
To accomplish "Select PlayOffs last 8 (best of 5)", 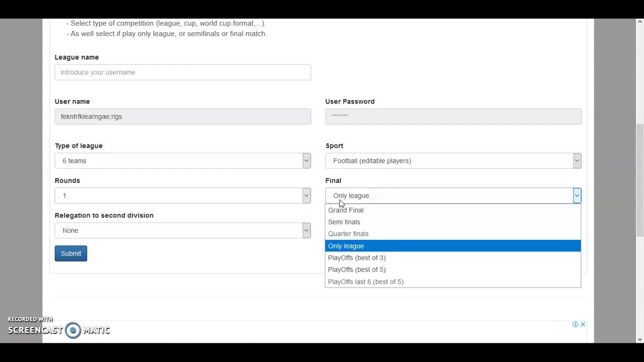I will 453,282.
